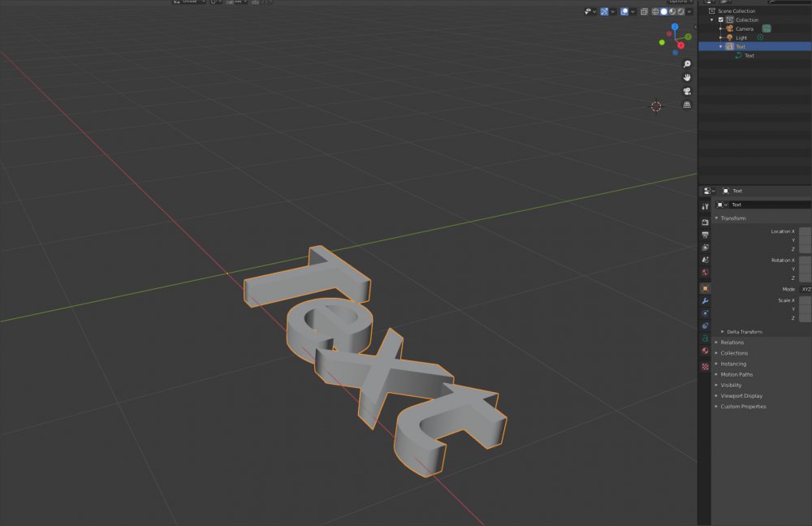
Task: Click the object name field Text
Action: click(767, 205)
